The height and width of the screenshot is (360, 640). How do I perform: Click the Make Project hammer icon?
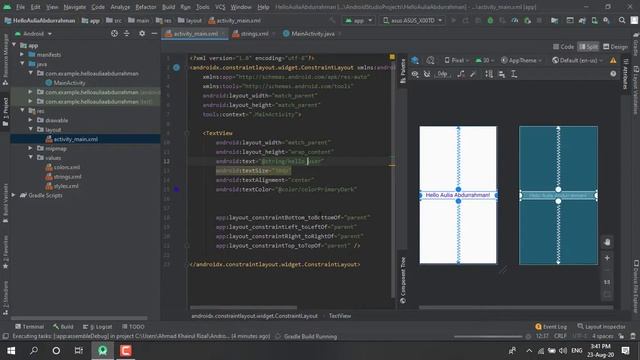(x=333, y=20)
